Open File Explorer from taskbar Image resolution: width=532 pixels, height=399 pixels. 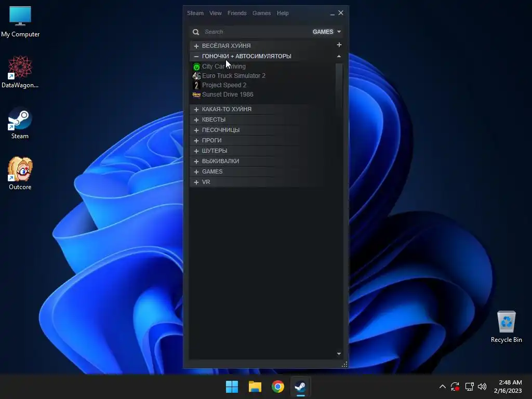point(255,387)
